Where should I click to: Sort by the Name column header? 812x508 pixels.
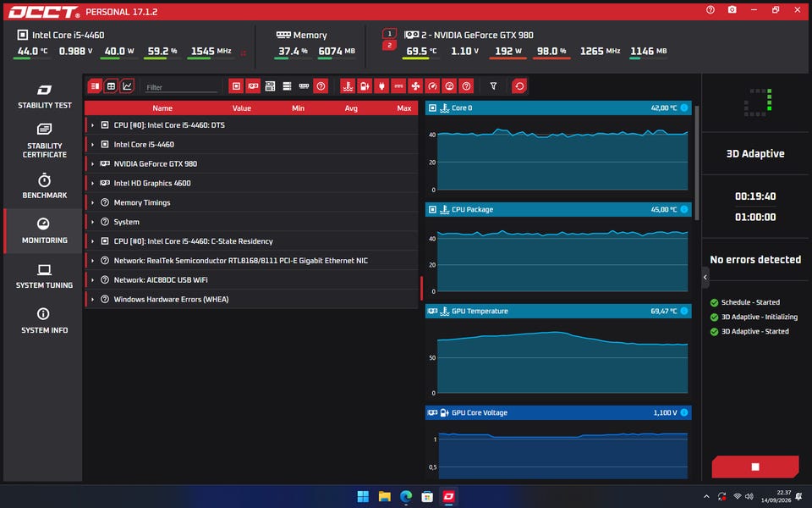(x=162, y=108)
